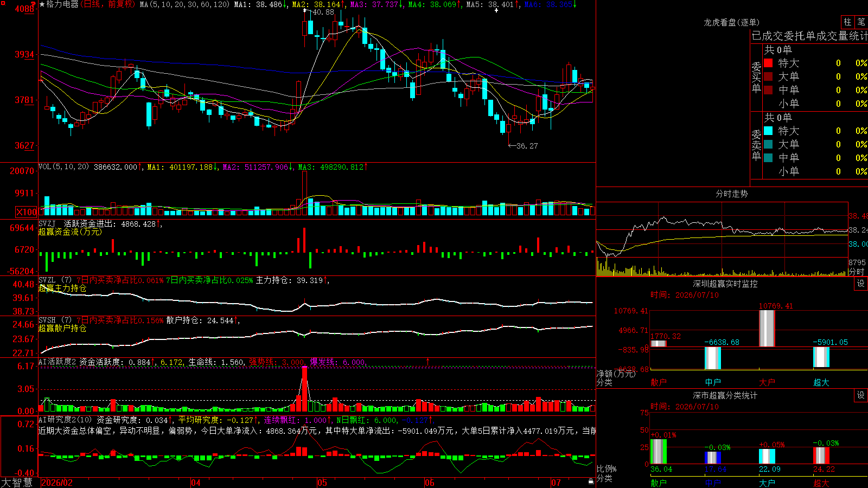868x488 pixels.
Task: Open 设 settings for 深圳超赢实时监控
Action: (x=861, y=284)
